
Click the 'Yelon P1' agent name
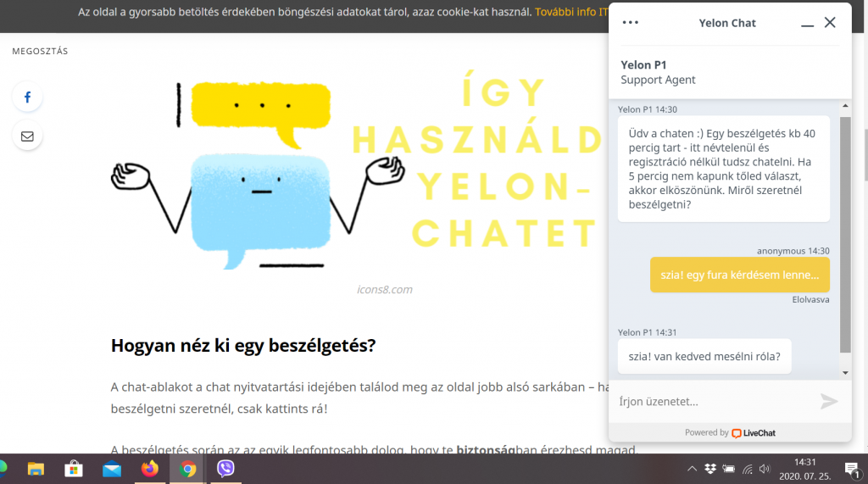643,64
